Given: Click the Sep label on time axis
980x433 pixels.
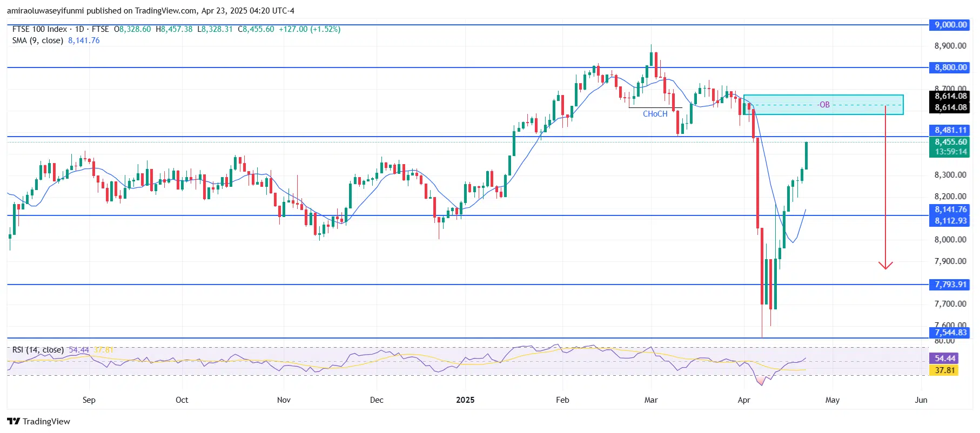Looking at the screenshot, I should point(89,400).
